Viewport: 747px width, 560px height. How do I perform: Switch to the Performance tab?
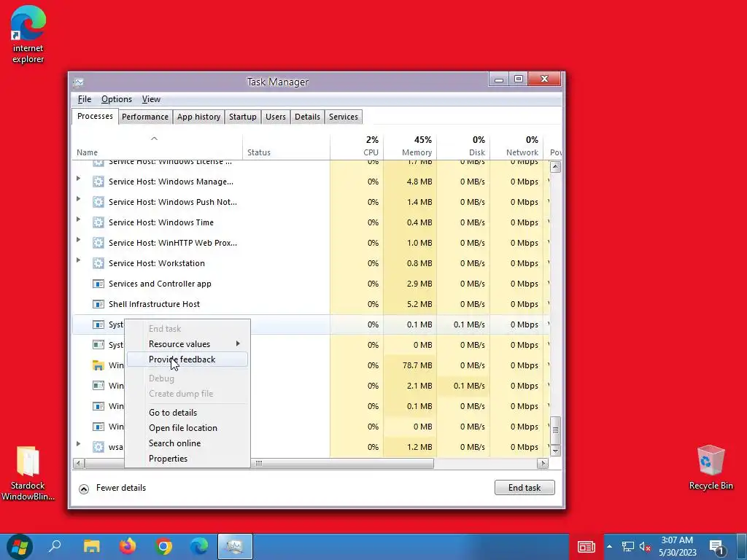(x=145, y=117)
